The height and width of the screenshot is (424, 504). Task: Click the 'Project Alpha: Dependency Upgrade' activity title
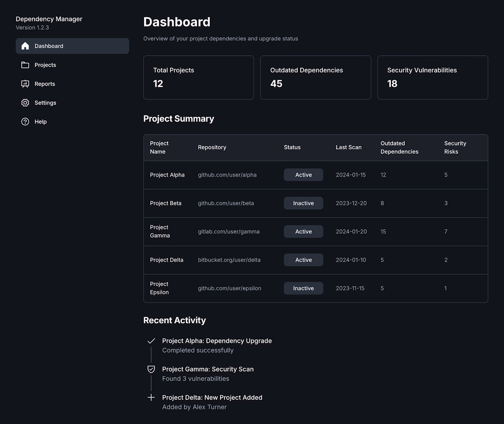(217, 341)
